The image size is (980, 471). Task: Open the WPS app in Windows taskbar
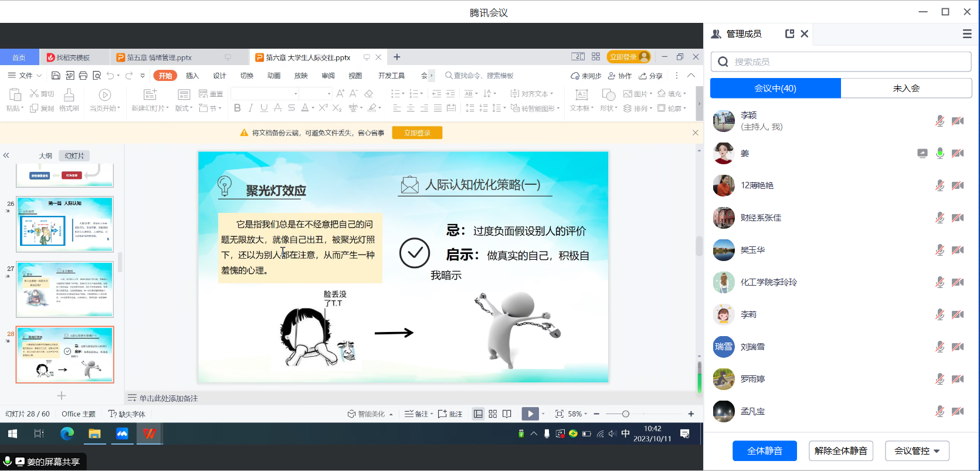click(x=150, y=433)
